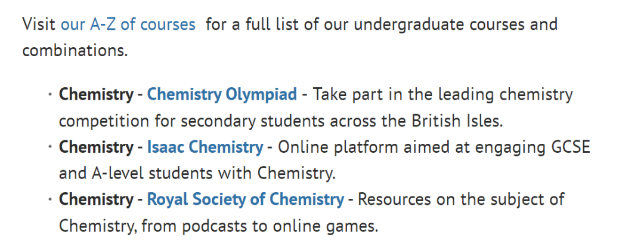Click the bullet marker of the Royal Society item
The height and width of the screenshot is (240, 644).
[x=50, y=199]
